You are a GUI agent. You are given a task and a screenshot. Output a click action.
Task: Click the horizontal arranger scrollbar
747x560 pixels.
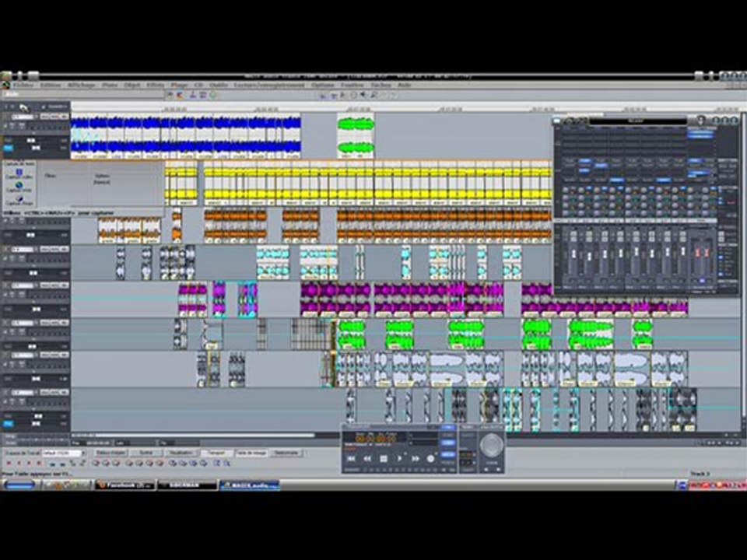point(193,435)
